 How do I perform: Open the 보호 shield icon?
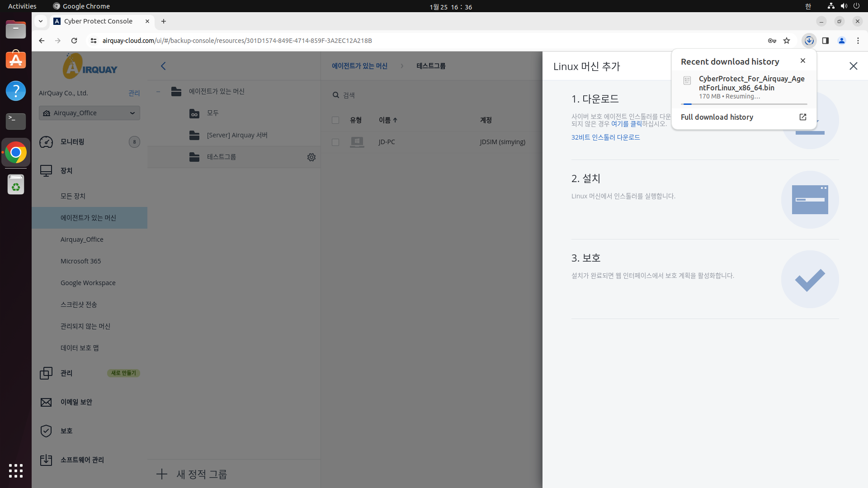tap(46, 431)
